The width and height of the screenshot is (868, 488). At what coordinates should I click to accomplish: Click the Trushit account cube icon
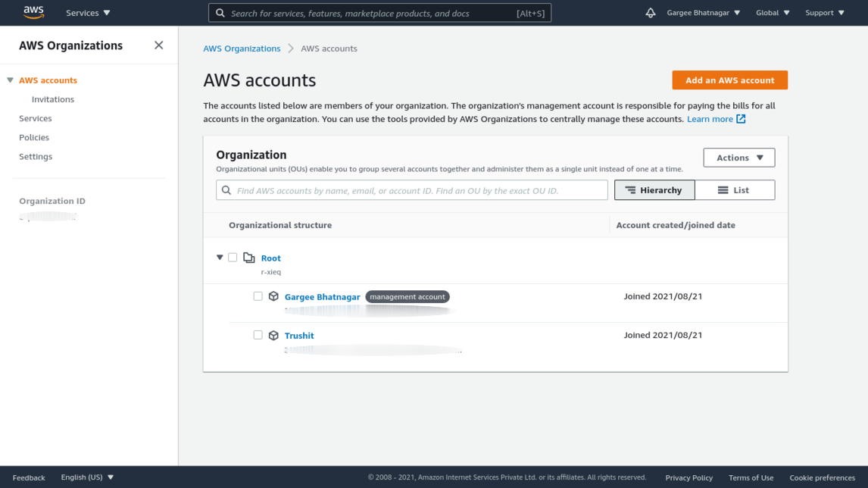click(x=273, y=335)
